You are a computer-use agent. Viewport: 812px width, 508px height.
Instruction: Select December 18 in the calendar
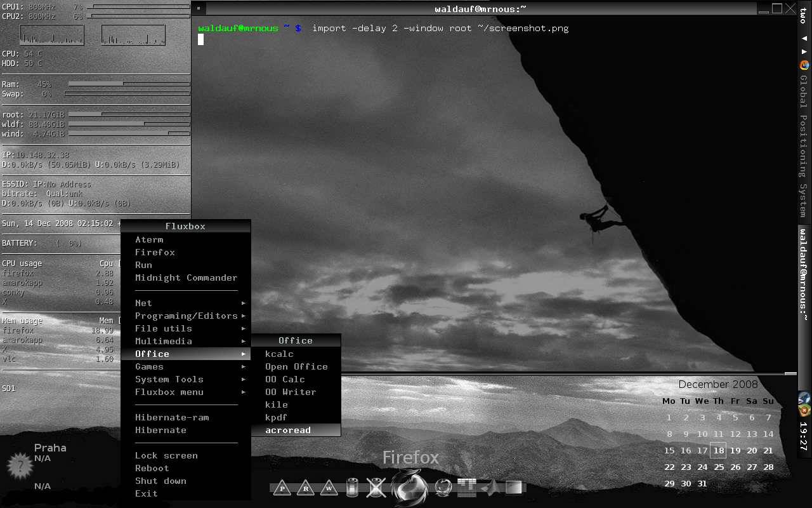[718, 450]
